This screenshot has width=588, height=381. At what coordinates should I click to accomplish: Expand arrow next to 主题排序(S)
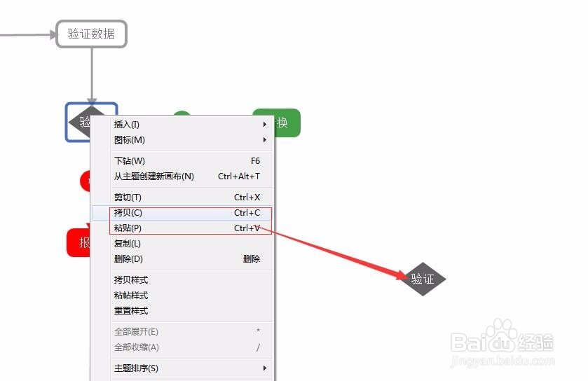click(x=265, y=368)
